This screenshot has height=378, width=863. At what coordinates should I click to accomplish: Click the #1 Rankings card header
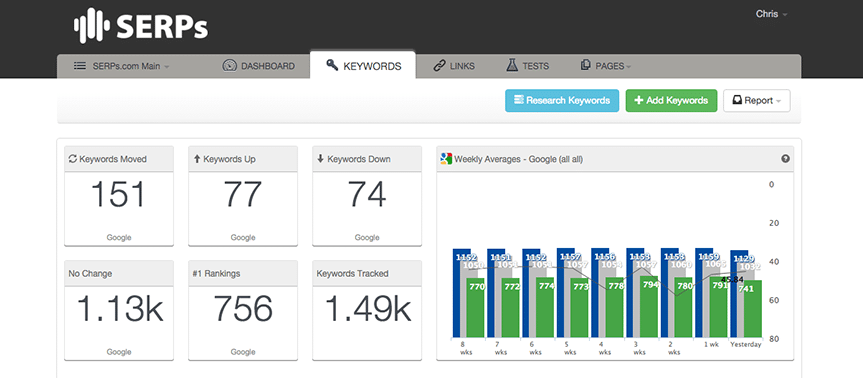243,273
